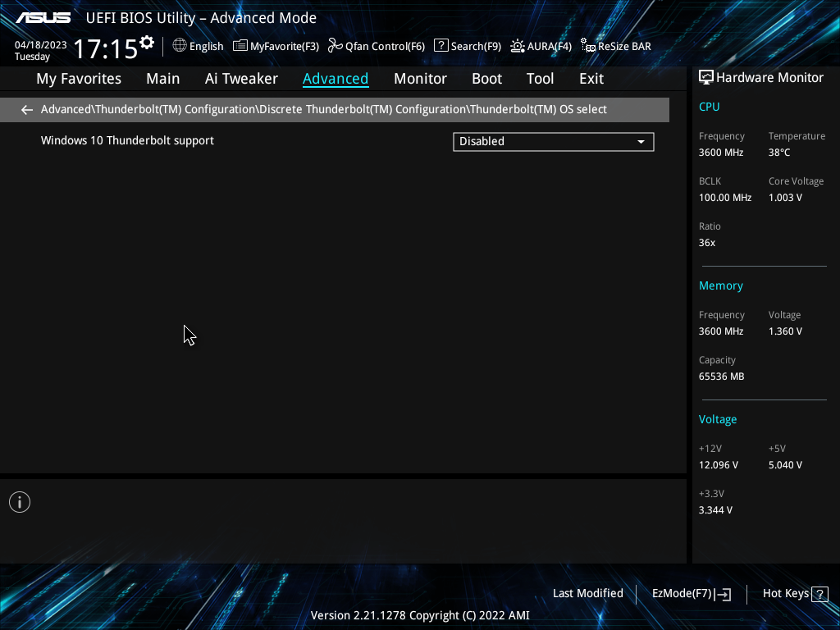This screenshot has height=630, width=840.
Task: Click the ASUS logo
Action: pos(43,18)
